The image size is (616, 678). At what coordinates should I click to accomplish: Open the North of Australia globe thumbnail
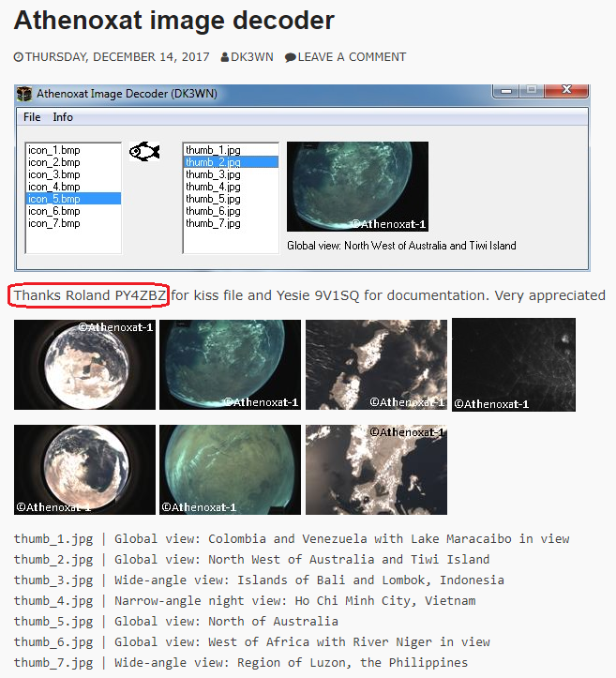(84, 470)
